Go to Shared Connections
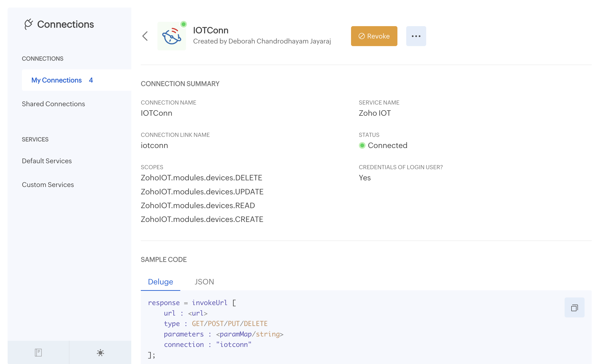The height and width of the screenshot is (364, 596). point(54,104)
